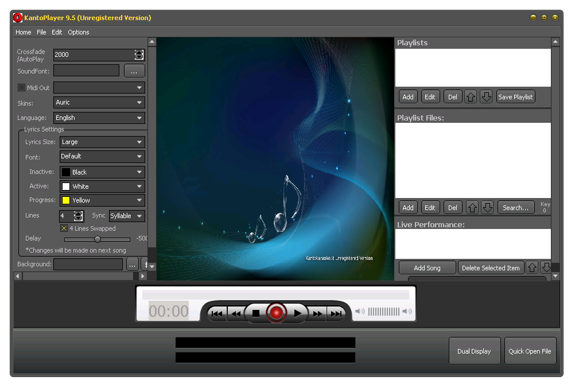Skip to previous track in player
This screenshot has width=575, height=392.
[217, 313]
